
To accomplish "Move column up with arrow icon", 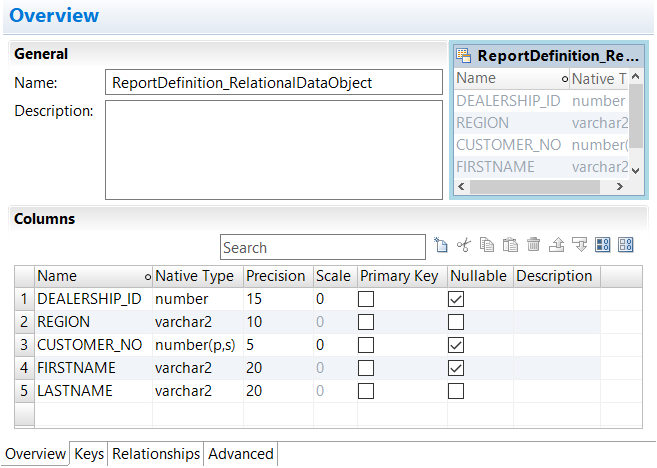I will tap(557, 245).
